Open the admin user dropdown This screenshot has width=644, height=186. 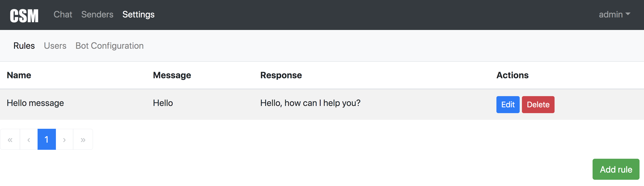click(614, 15)
